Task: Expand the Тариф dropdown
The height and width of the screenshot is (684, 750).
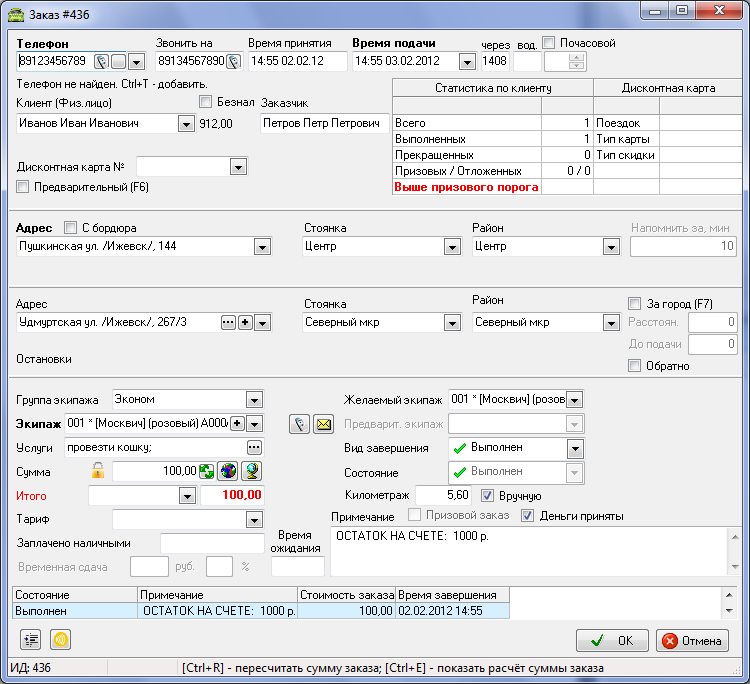Action: pyautogui.click(x=253, y=520)
